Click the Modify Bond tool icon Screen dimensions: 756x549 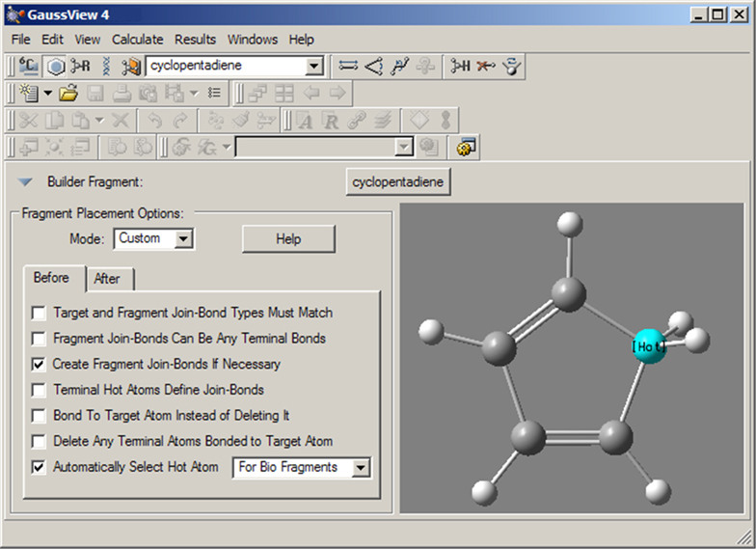[x=348, y=67]
